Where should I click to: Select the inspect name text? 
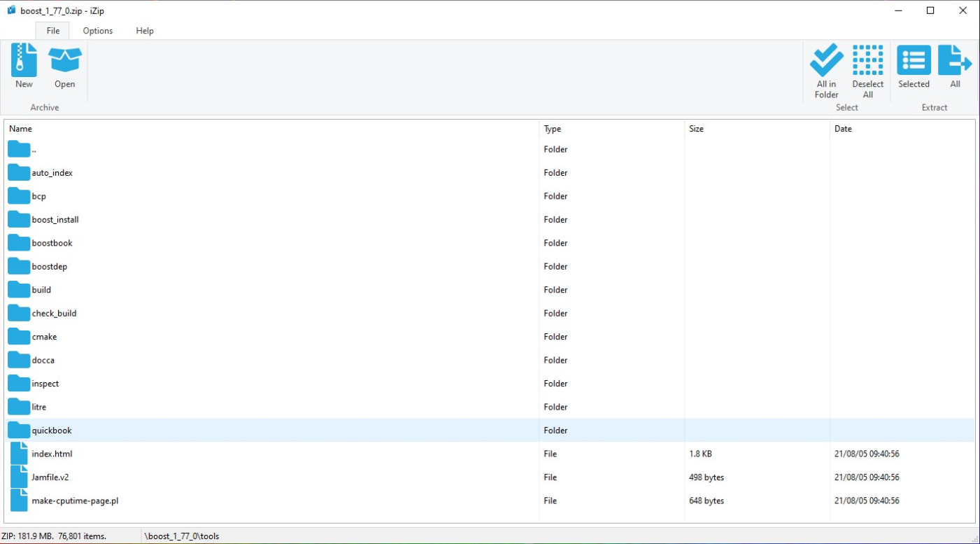[45, 384]
